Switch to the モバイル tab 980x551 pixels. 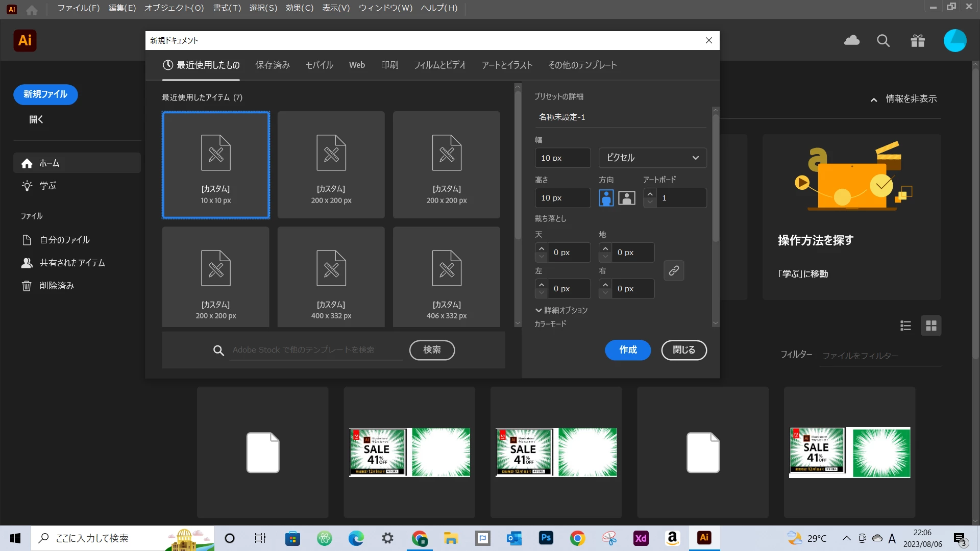coord(319,65)
